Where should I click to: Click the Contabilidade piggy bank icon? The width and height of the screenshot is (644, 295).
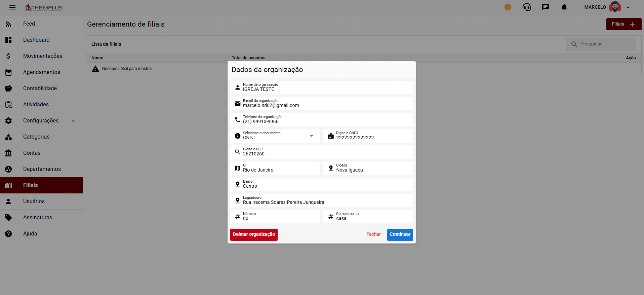pyautogui.click(x=8, y=88)
